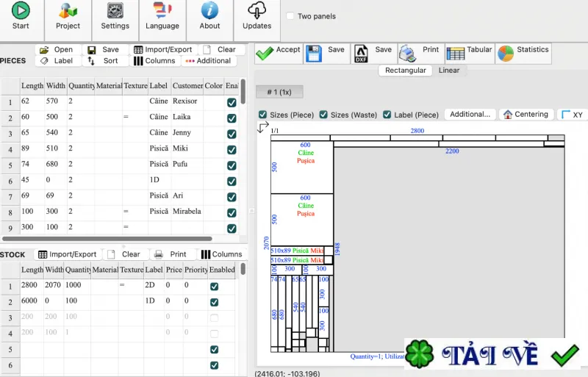Image resolution: width=588 pixels, height=377 pixels.
Task: Click the Pieces Customer column header
Action: click(187, 86)
